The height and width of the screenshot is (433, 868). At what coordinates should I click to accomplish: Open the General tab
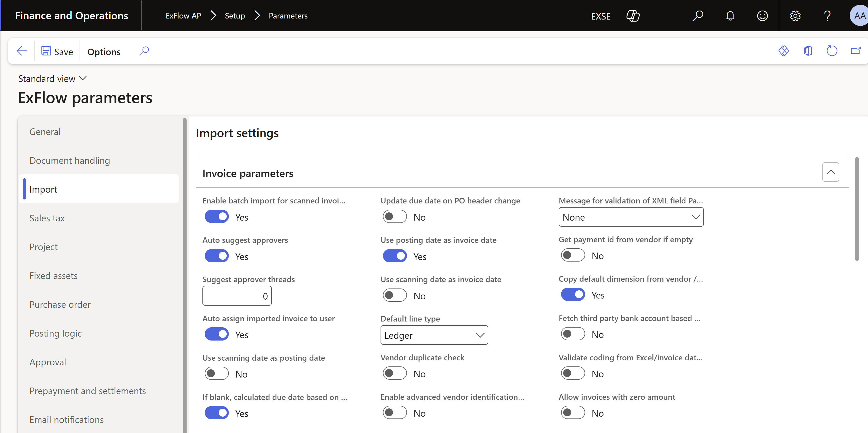tap(99, 132)
